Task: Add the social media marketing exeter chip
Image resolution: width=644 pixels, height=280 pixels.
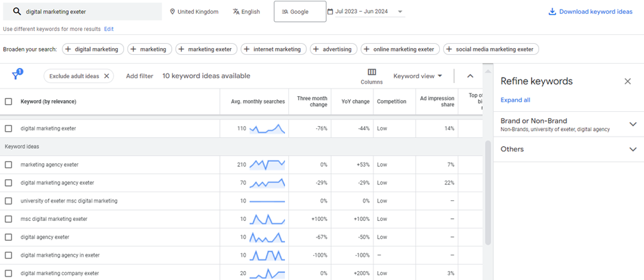Action: [491, 49]
